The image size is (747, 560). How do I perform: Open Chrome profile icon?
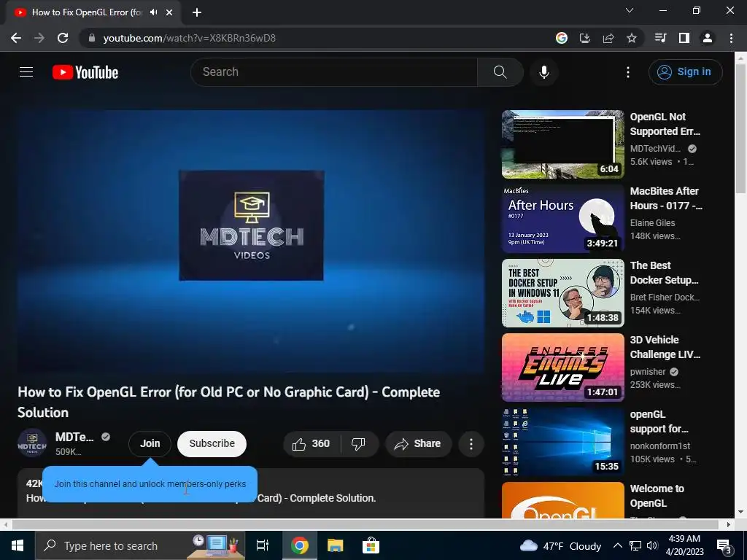click(x=708, y=38)
